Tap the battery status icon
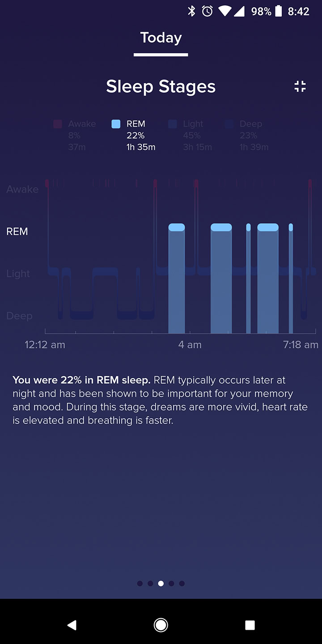The image size is (322, 644). (278, 11)
